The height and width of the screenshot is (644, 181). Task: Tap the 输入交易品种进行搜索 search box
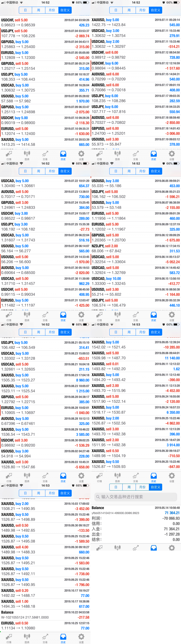point(136,497)
